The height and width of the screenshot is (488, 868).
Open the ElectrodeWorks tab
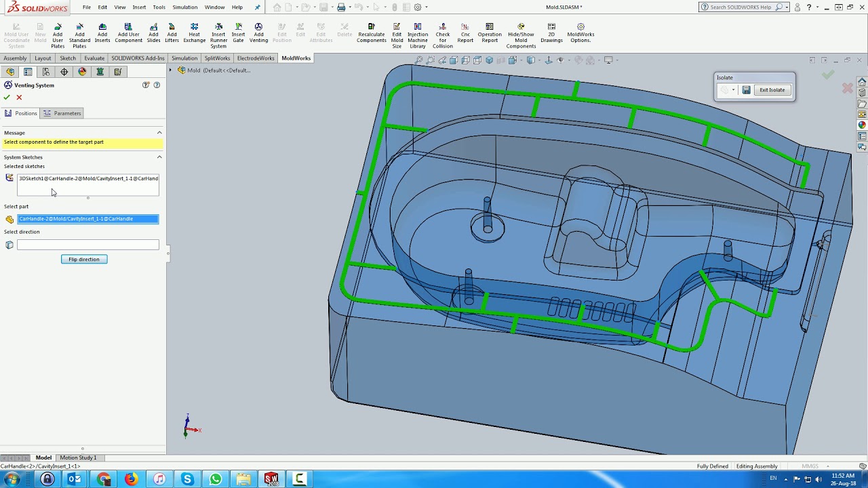click(256, 58)
